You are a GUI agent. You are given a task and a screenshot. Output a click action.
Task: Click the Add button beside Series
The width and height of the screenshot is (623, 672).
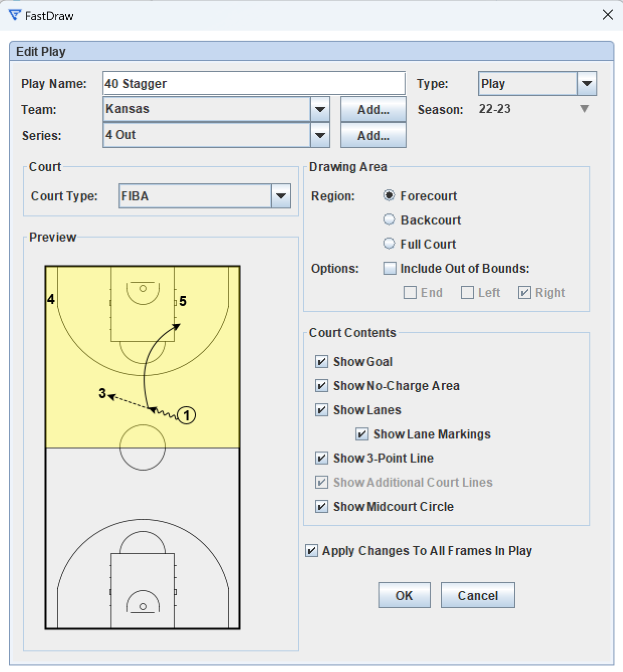(373, 136)
